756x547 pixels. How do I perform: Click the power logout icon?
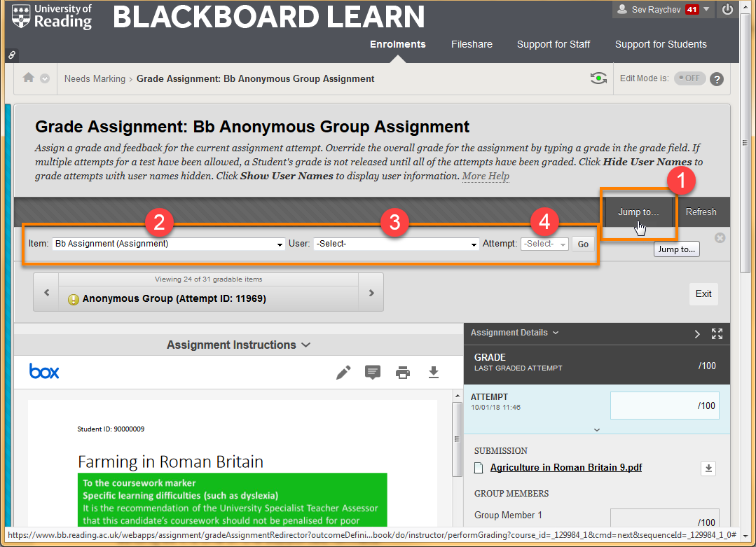pos(727,9)
